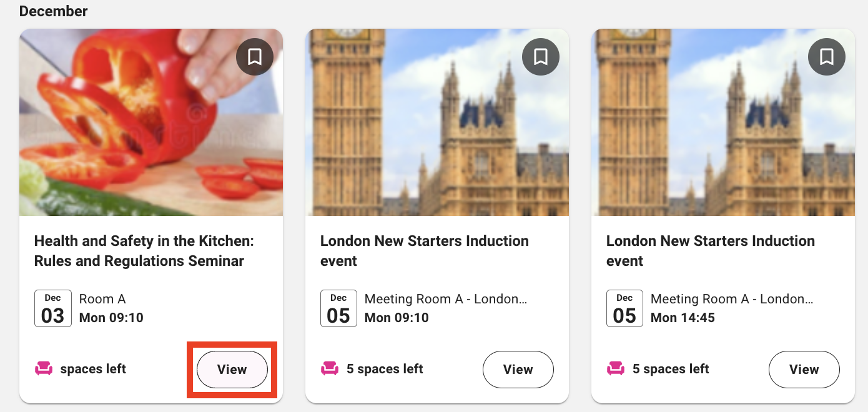Bookmark the London induction event at 14:45
The width and height of the screenshot is (868, 412).
[826, 57]
